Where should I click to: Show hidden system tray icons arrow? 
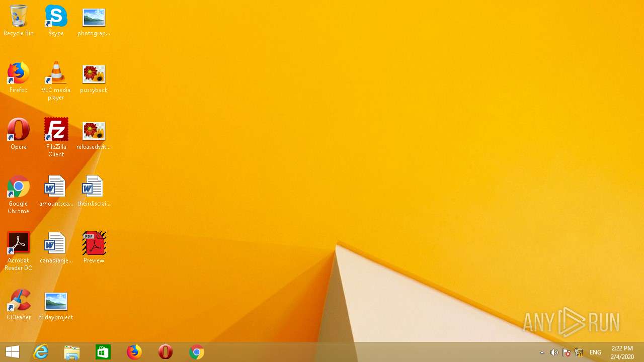click(542, 352)
